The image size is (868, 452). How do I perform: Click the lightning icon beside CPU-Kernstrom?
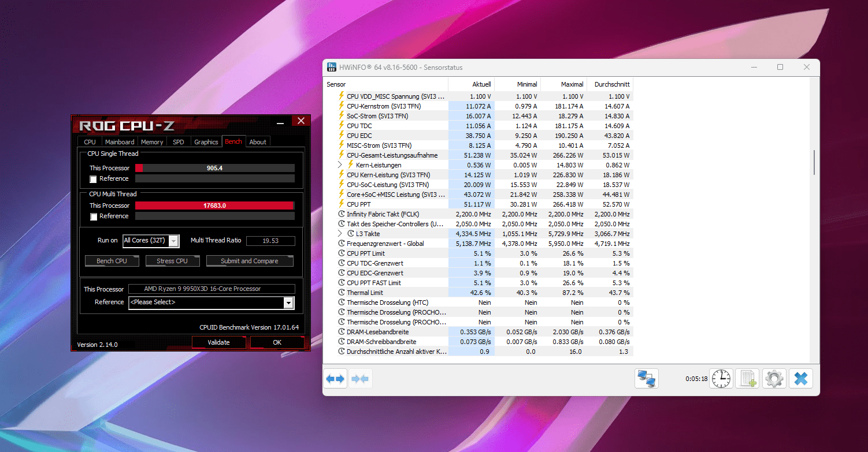pyautogui.click(x=341, y=106)
